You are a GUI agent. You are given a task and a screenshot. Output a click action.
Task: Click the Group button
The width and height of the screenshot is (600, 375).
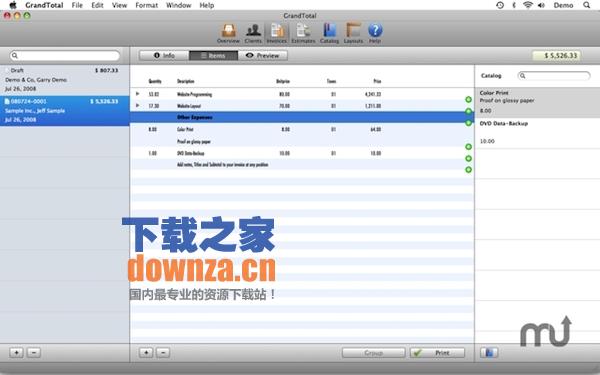[x=373, y=353]
